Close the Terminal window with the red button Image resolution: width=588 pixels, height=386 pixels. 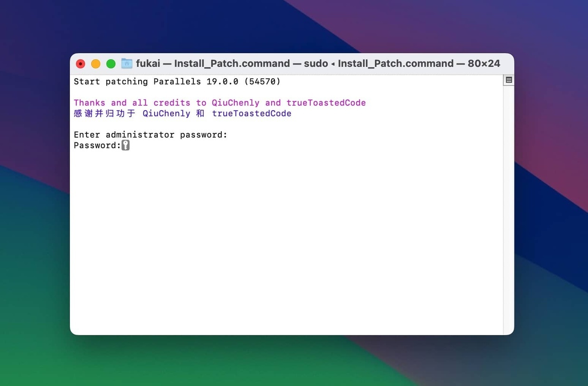point(81,64)
